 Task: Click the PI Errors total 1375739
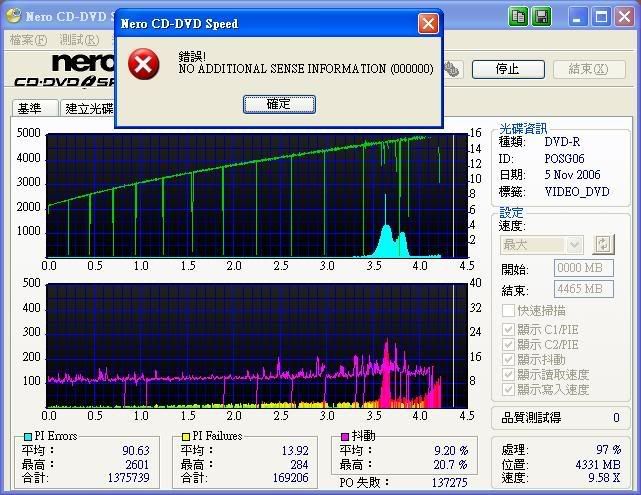128,477
